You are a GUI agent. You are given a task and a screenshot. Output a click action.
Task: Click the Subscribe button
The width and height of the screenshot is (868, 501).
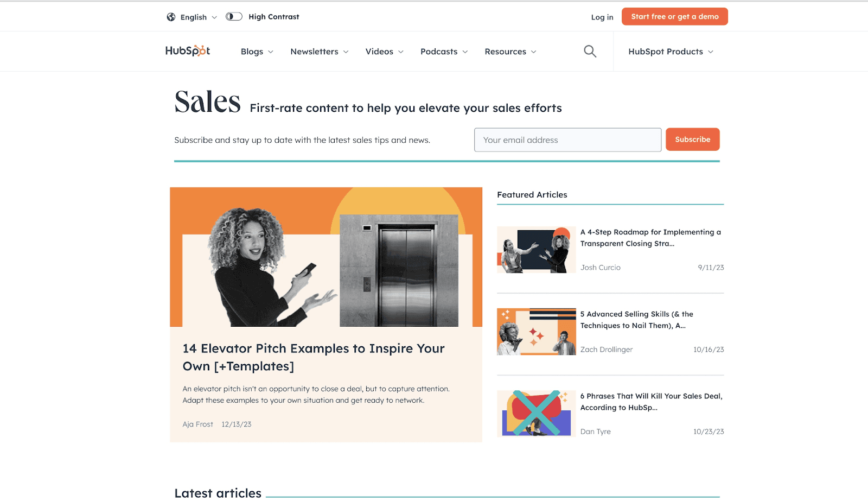693,139
